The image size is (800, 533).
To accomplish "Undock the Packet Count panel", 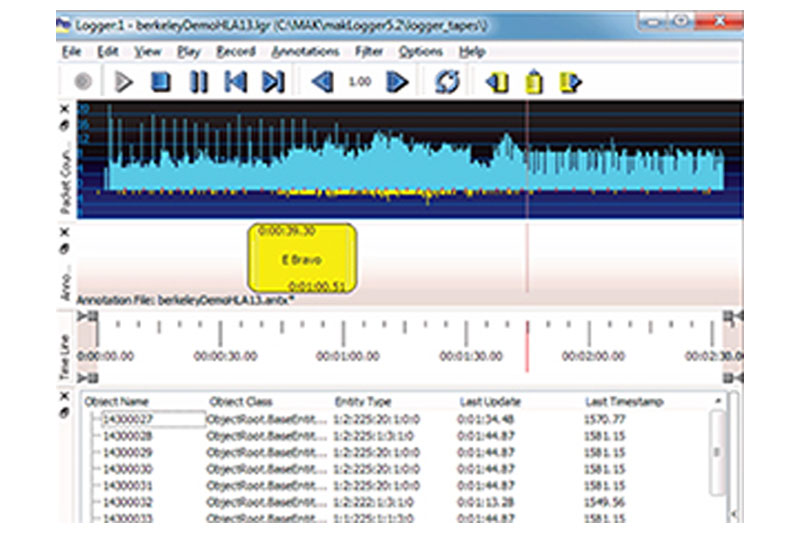I will click(64, 125).
